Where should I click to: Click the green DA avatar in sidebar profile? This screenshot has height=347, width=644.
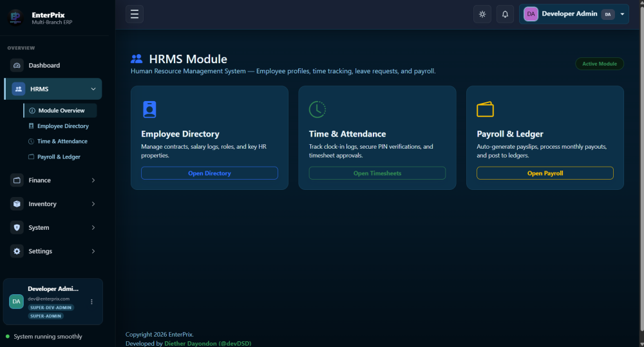(17, 301)
